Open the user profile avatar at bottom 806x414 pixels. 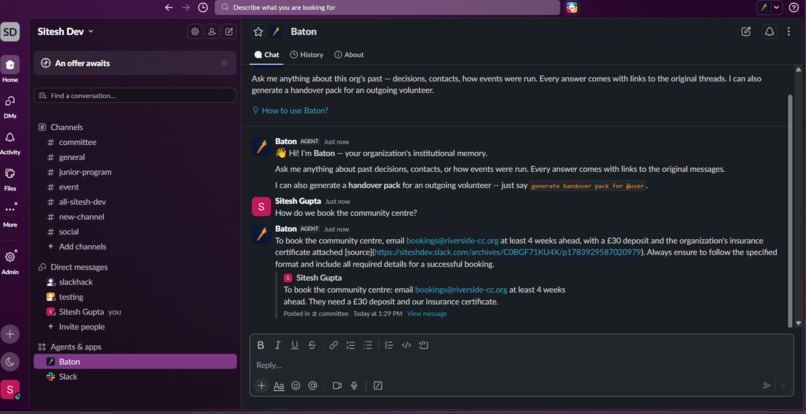click(10, 390)
